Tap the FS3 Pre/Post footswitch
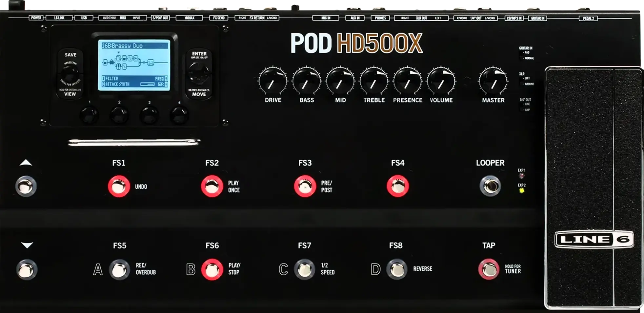644x313 pixels. click(x=305, y=186)
